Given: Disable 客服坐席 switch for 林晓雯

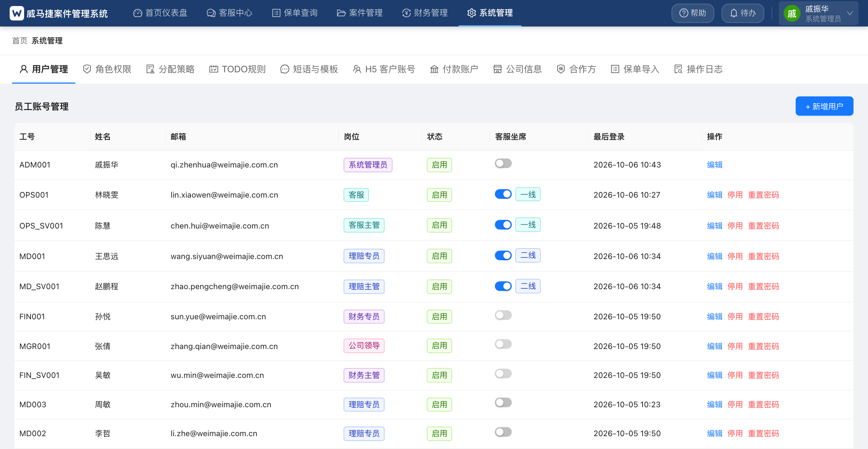Looking at the screenshot, I should (x=503, y=194).
